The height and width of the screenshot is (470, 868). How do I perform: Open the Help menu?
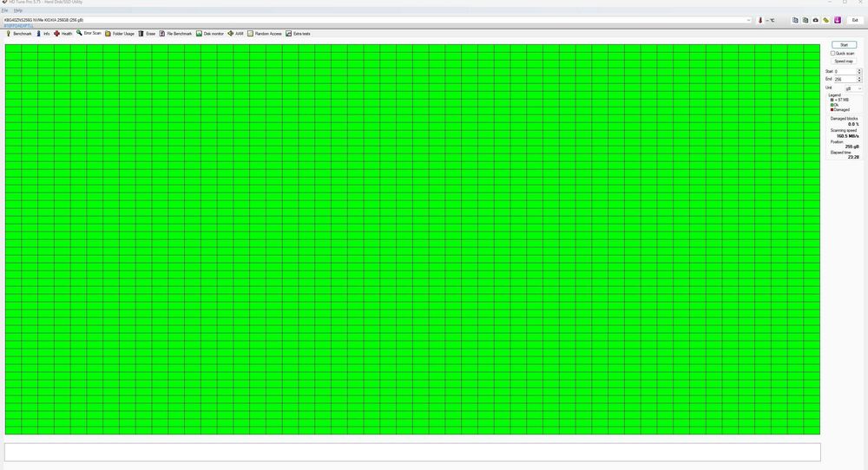[17, 10]
